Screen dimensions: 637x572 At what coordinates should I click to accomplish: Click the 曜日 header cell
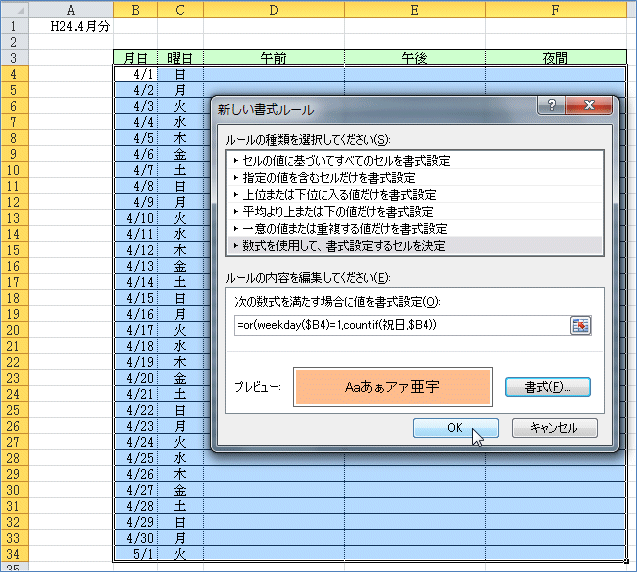pos(180,58)
